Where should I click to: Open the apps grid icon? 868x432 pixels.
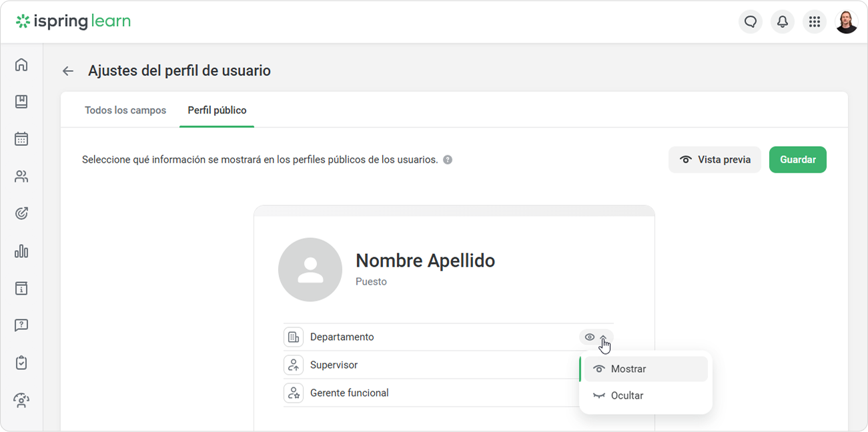click(x=814, y=22)
